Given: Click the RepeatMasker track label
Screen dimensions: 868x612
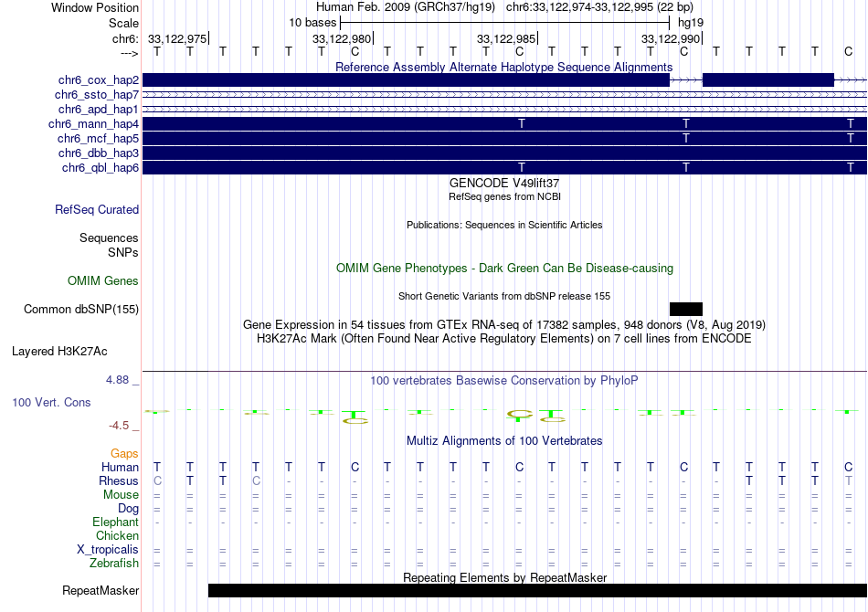Looking at the screenshot, I should point(101,590).
